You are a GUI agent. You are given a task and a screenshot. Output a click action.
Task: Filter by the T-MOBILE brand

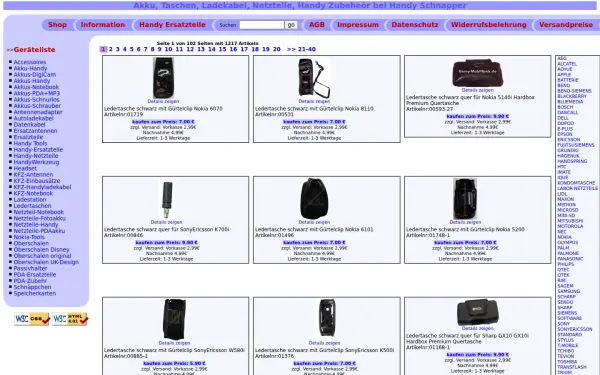pos(568,346)
